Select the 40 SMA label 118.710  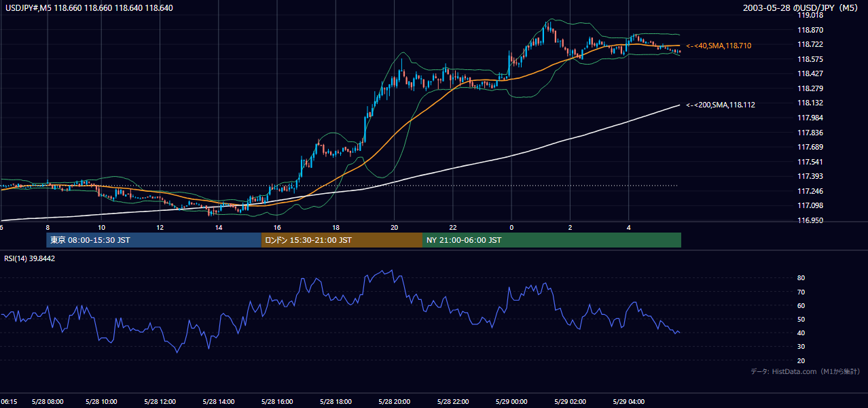tap(719, 46)
